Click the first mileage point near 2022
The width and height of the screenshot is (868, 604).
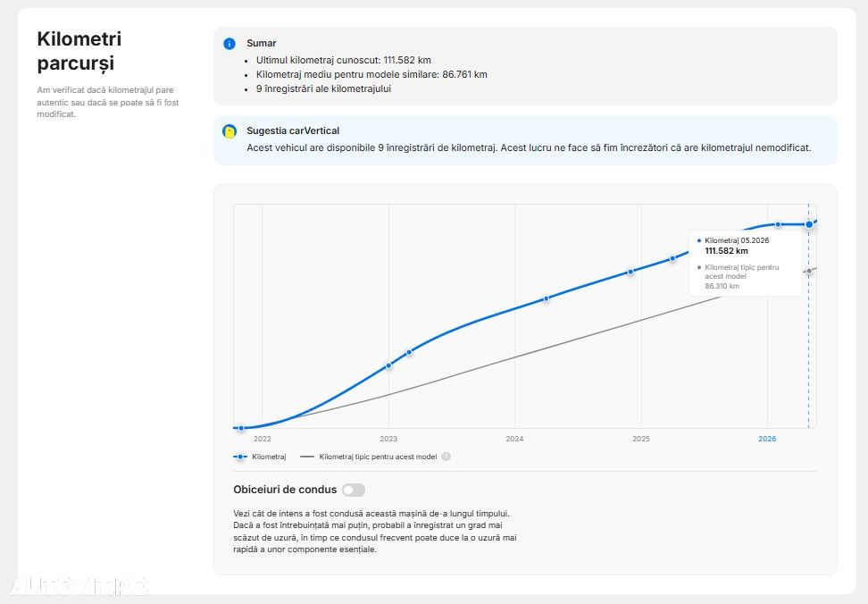241,428
